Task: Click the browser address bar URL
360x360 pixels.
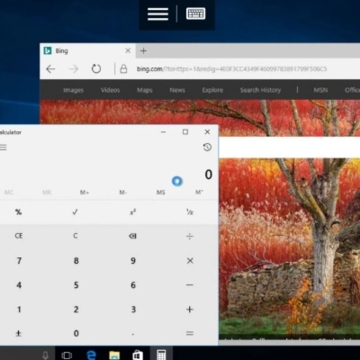Action: pyautogui.click(x=232, y=69)
